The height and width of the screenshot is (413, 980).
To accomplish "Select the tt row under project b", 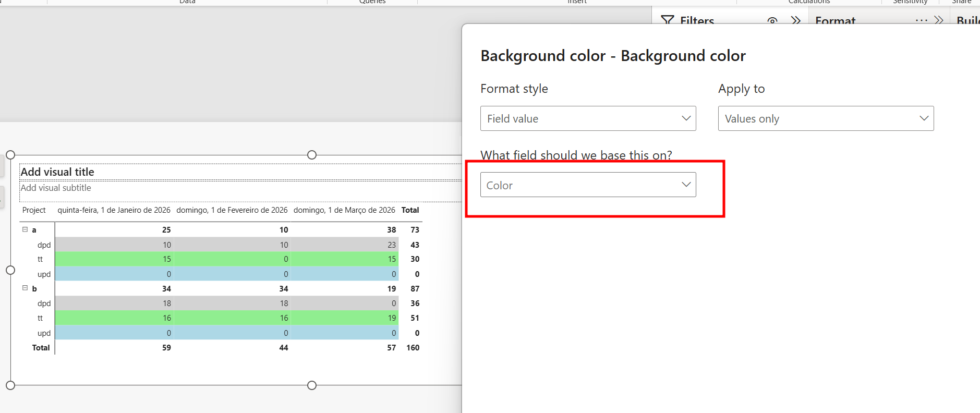I will [40, 318].
